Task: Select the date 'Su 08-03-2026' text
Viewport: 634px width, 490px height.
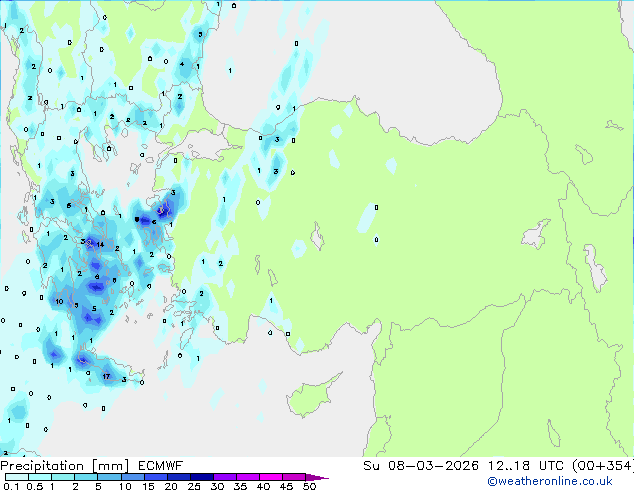Action: point(421,466)
